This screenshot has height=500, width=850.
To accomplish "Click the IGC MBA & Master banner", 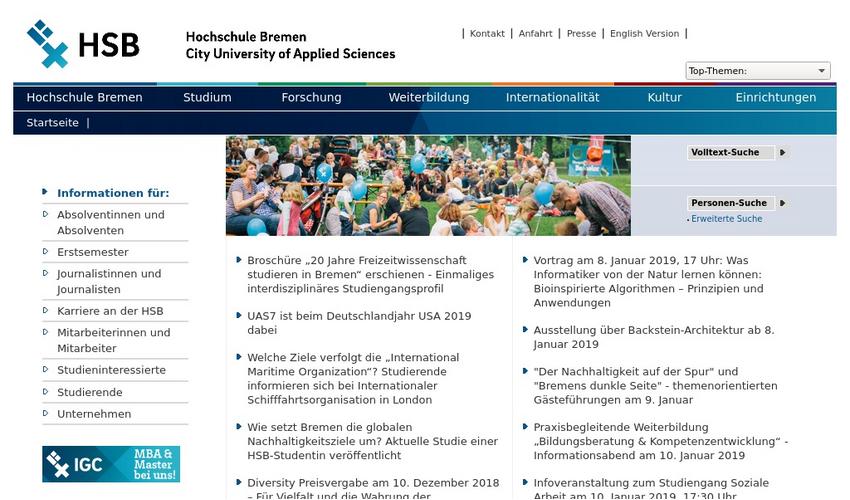I will [111, 464].
